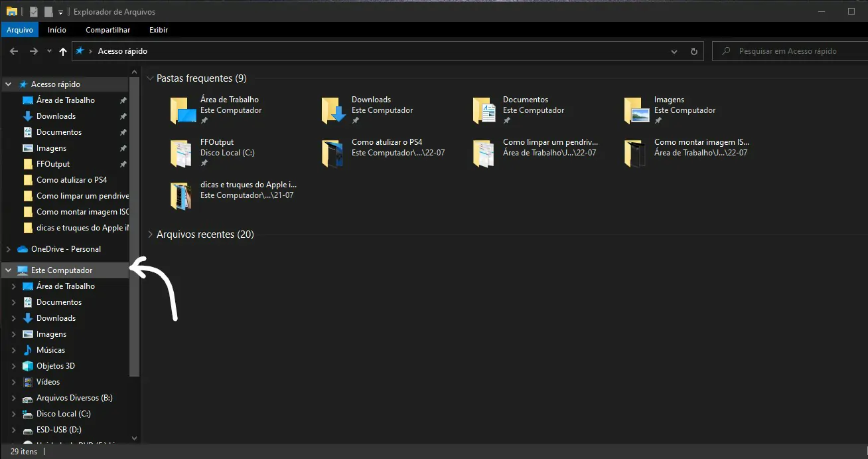Select Este Computador in the sidebar

click(x=62, y=270)
